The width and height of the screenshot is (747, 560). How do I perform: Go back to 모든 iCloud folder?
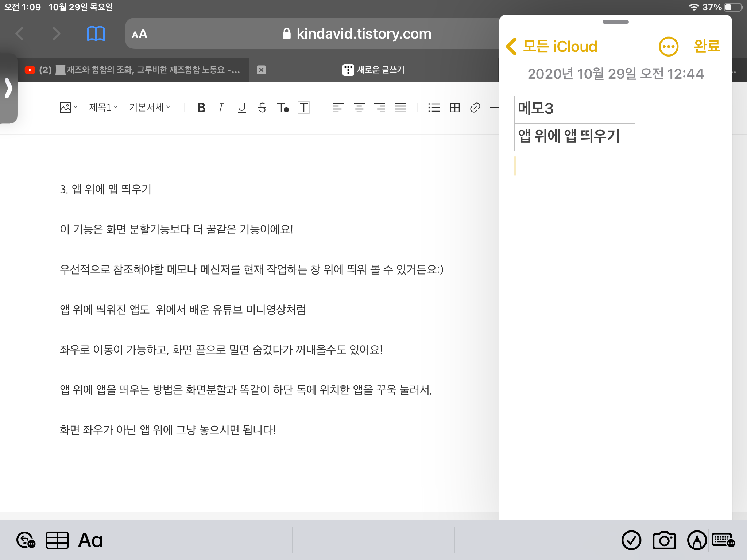point(552,46)
